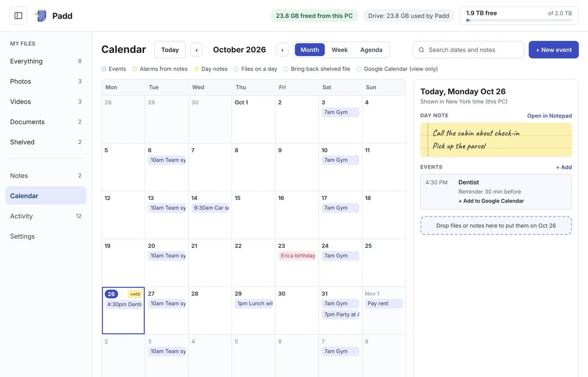Click the note badge on day 26
Viewport: 588px width, 377px height.
click(135, 294)
